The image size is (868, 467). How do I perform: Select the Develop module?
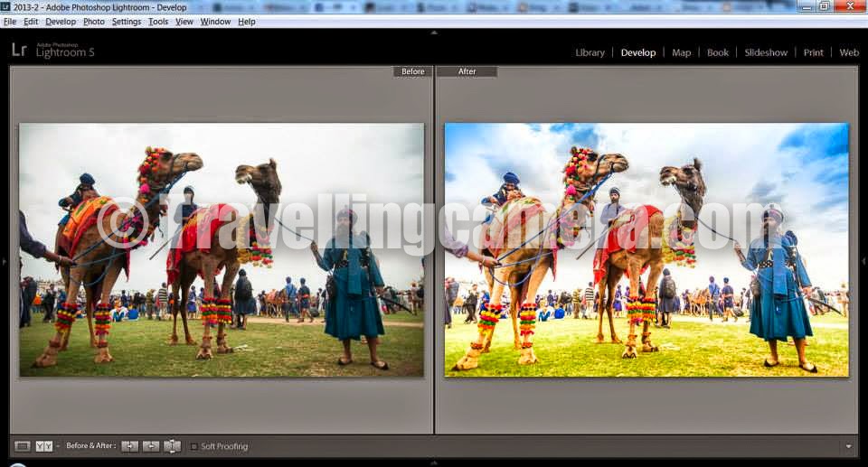pyautogui.click(x=638, y=52)
